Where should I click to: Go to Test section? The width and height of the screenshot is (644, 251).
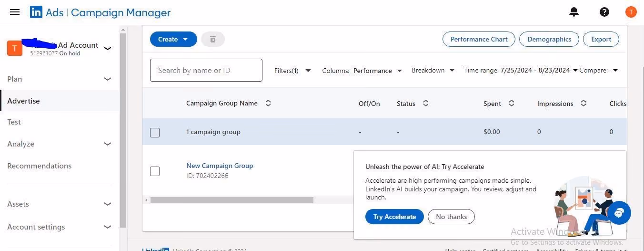click(x=14, y=122)
